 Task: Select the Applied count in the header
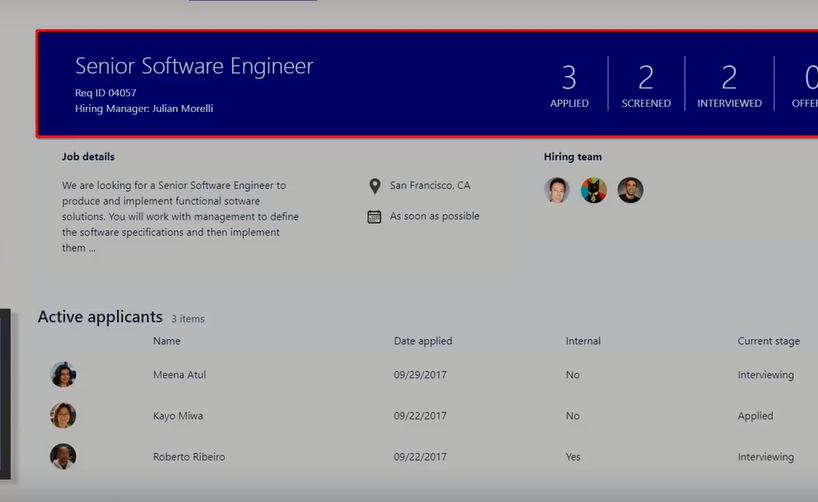pyautogui.click(x=569, y=85)
